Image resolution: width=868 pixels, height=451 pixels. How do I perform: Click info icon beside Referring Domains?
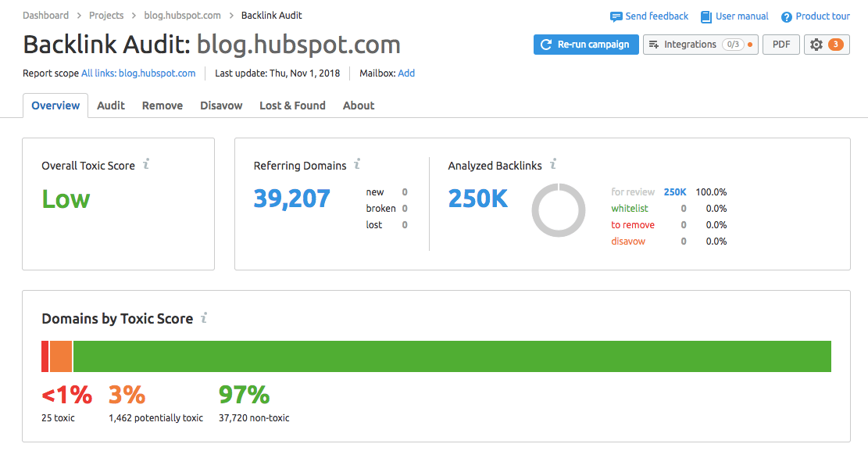pyautogui.click(x=357, y=165)
